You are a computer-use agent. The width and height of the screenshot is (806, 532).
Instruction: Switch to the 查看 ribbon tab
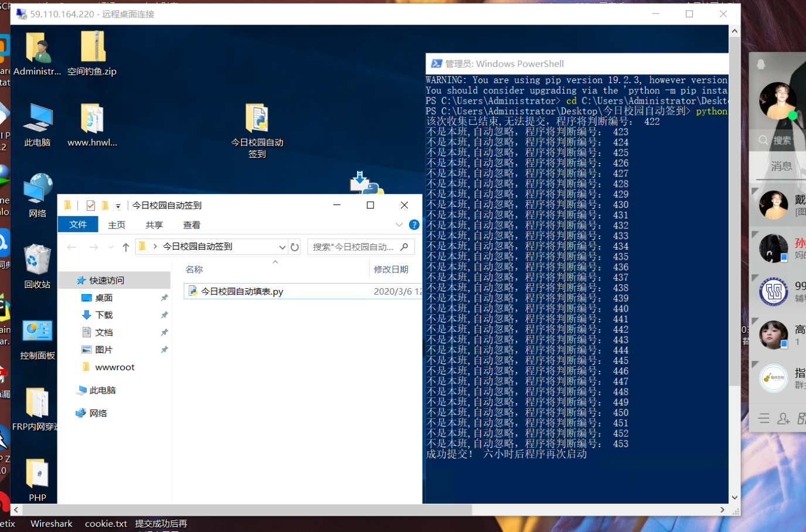pos(192,225)
